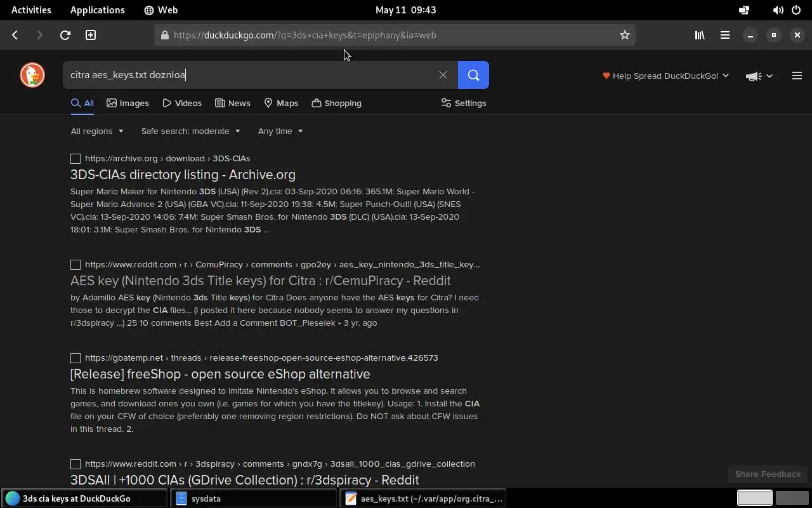
Task: Switch to second workspace in pager
Action: (792, 498)
